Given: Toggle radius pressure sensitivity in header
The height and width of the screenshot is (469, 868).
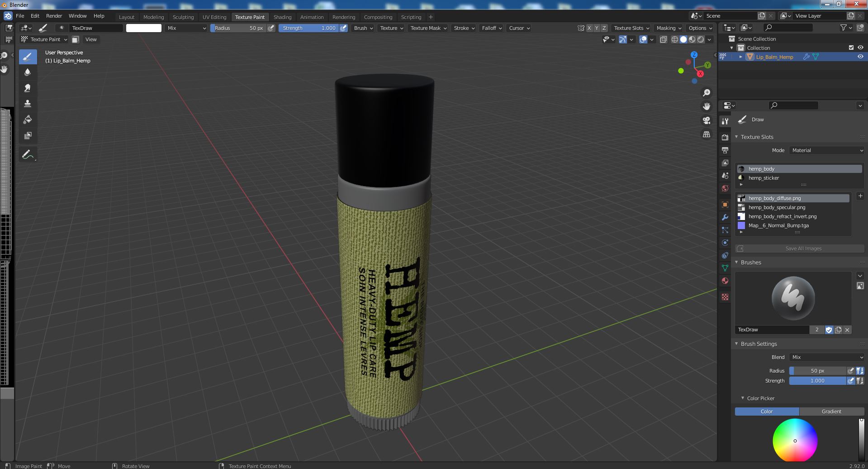Looking at the screenshot, I should point(271,28).
